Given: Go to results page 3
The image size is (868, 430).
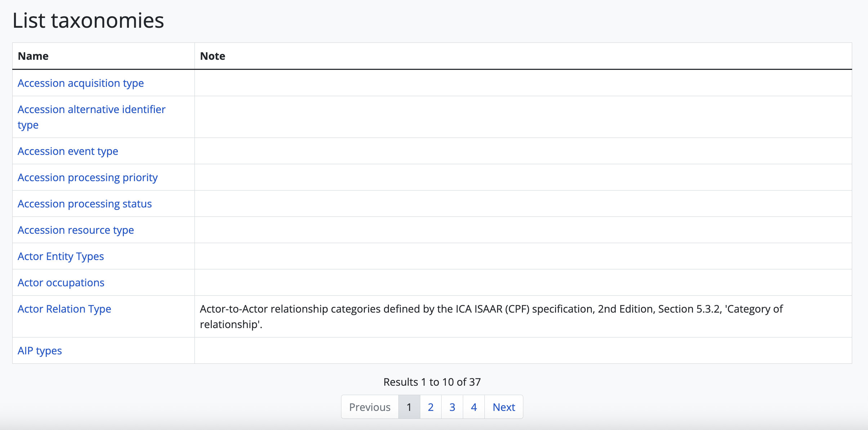Looking at the screenshot, I should pyautogui.click(x=452, y=407).
